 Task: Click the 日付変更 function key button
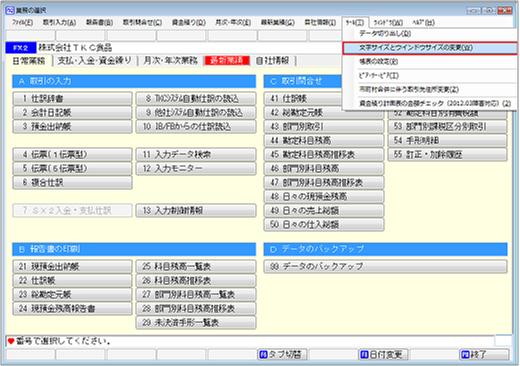383,354
